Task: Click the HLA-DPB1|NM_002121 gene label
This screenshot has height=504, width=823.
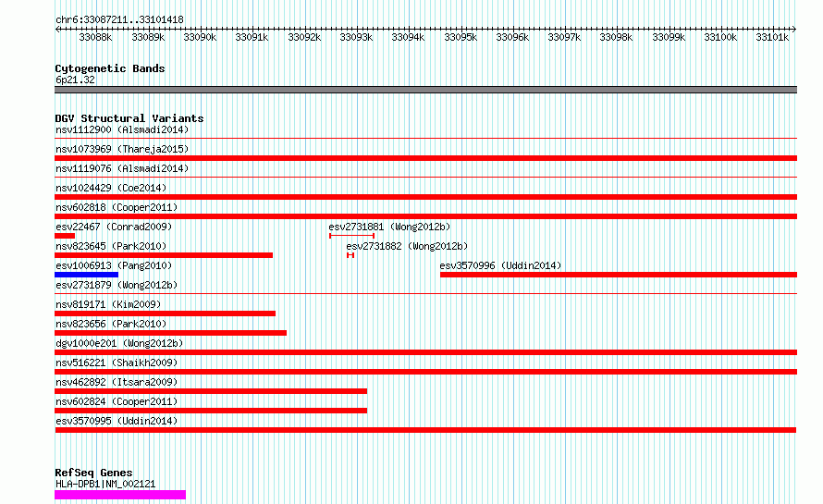Action: (105, 484)
